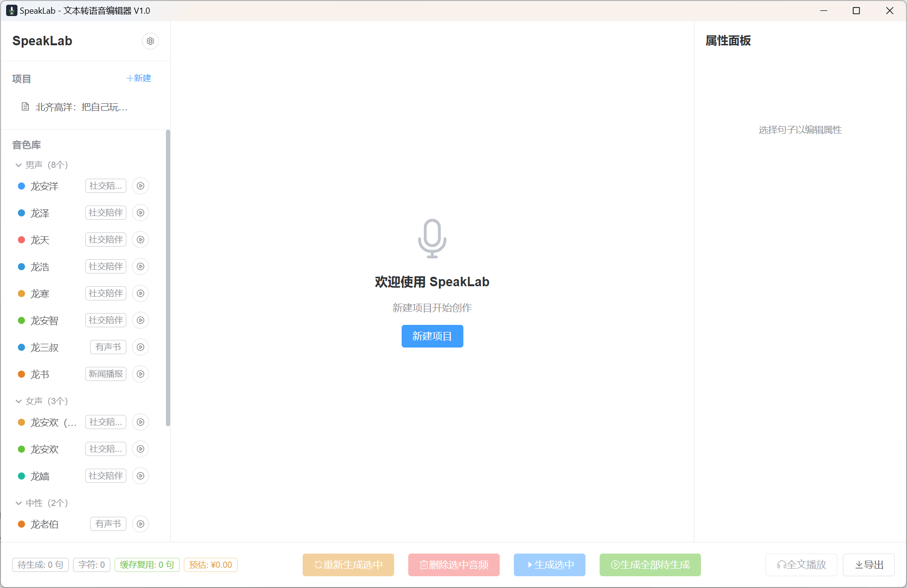Click the red color dot of 龙天
Image resolution: width=907 pixels, height=588 pixels.
click(x=21, y=240)
